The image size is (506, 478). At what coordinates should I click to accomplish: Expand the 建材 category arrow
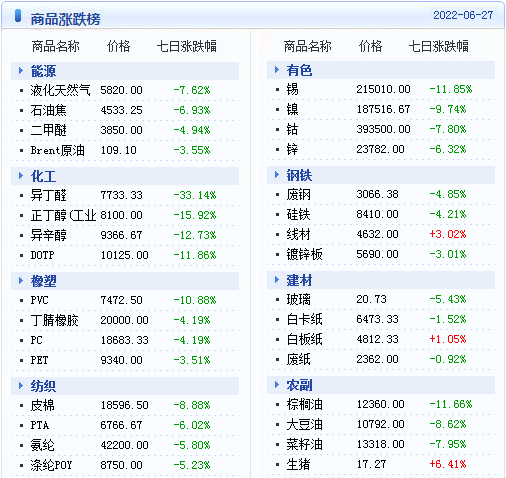277,280
